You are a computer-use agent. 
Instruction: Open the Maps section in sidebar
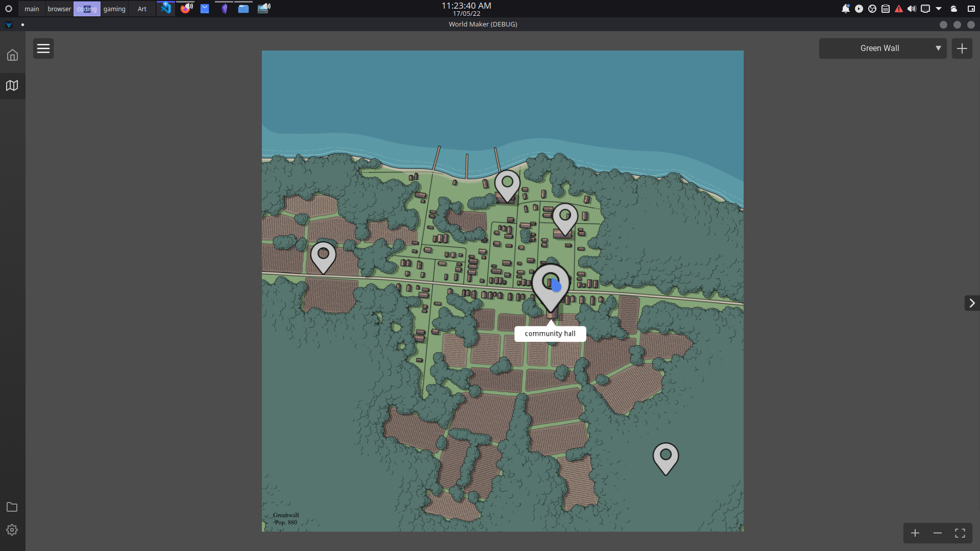click(12, 85)
